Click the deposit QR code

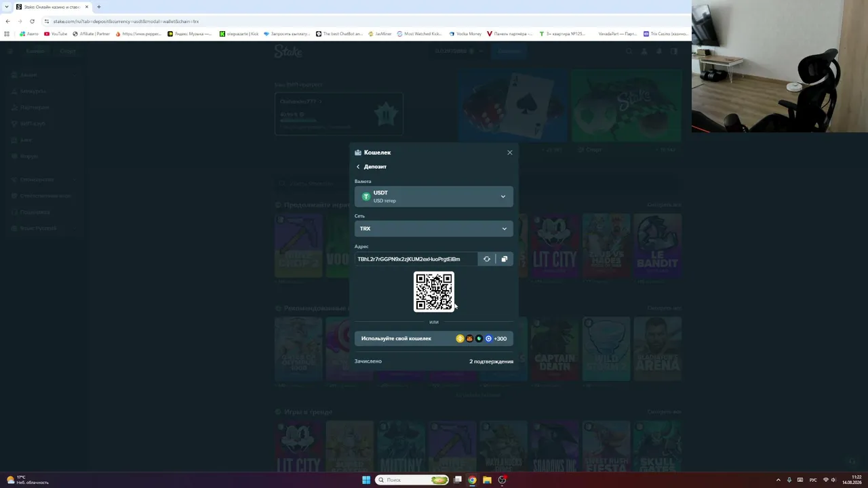coord(434,292)
